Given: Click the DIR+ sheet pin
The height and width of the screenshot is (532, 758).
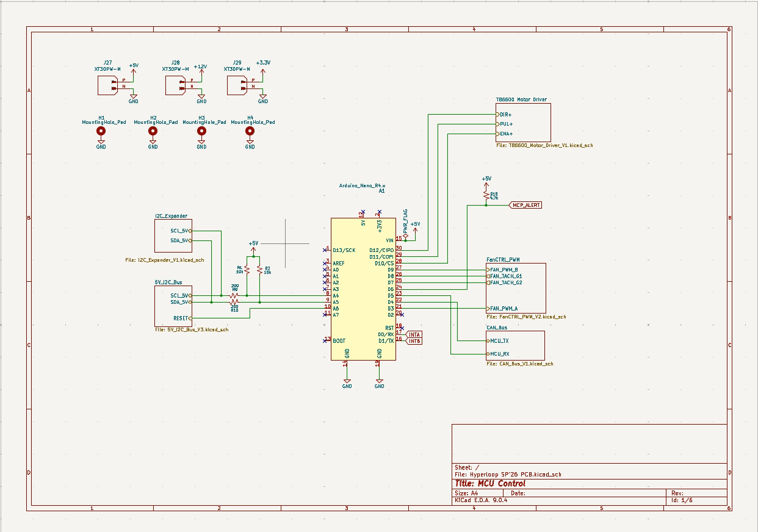Looking at the screenshot, I should (x=504, y=115).
